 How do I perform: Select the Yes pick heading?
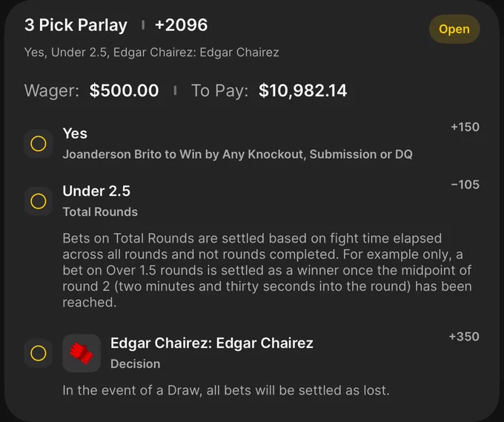pos(75,133)
